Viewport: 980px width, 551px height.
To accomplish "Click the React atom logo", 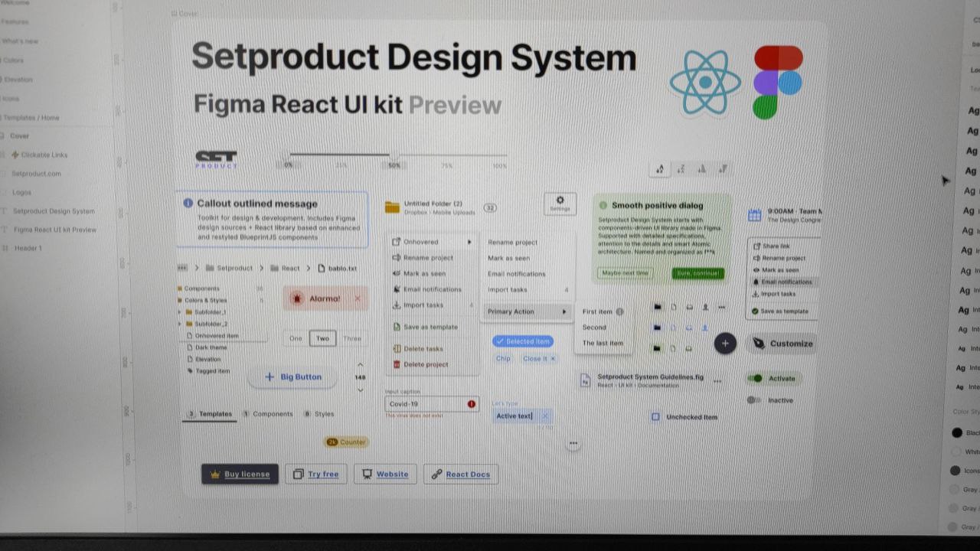I will pyautogui.click(x=705, y=83).
